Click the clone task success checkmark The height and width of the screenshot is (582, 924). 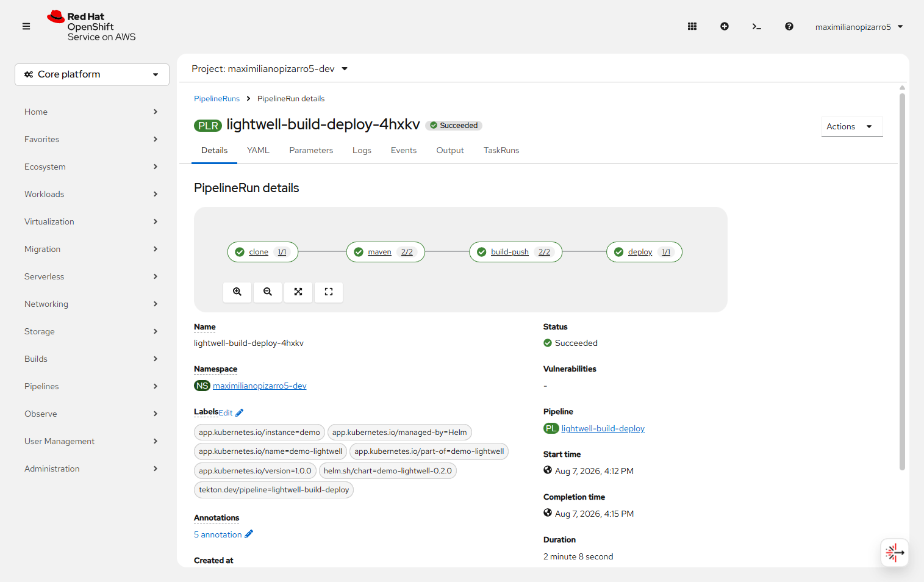point(240,252)
